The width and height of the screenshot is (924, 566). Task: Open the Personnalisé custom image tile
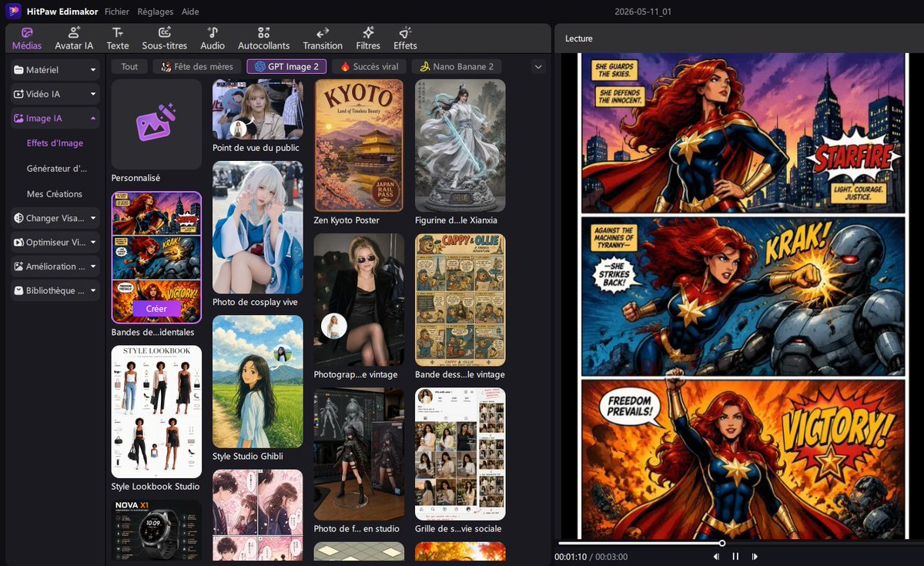[156, 125]
